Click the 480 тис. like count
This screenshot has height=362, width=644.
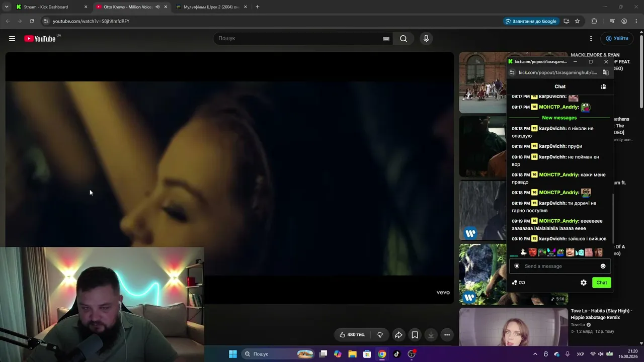pyautogui.click(x=356, y=335)
